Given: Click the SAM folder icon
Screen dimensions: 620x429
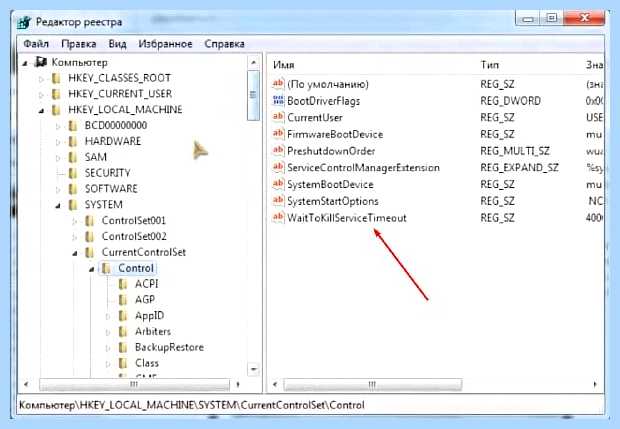Looking at the screenshot, I should click(73, 157).
